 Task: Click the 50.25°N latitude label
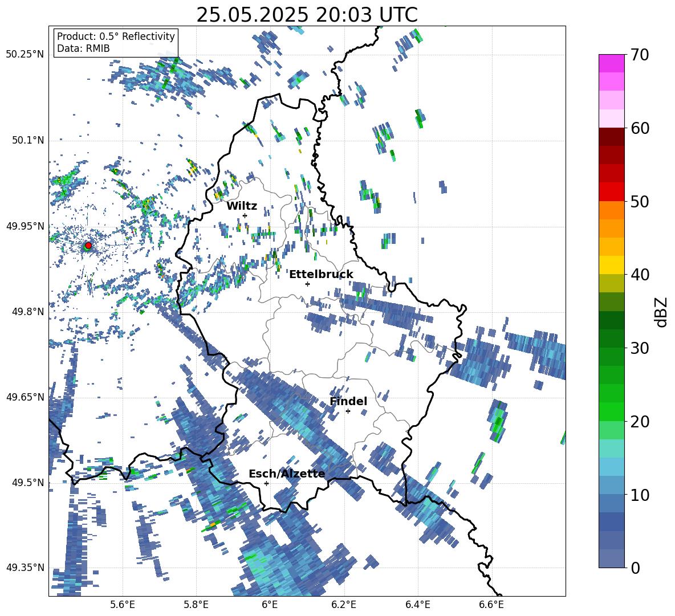pos(25,55)
